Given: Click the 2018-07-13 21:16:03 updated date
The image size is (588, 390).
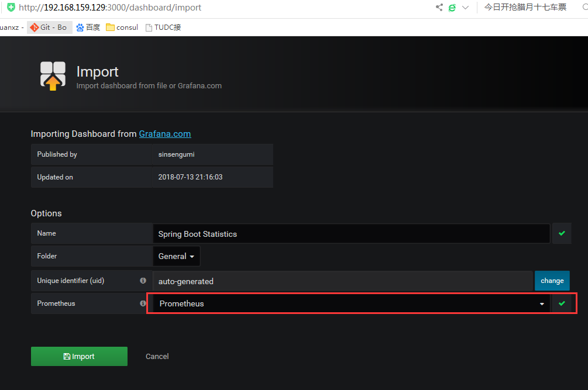Looking at the screenshot, I should point(190,177).
